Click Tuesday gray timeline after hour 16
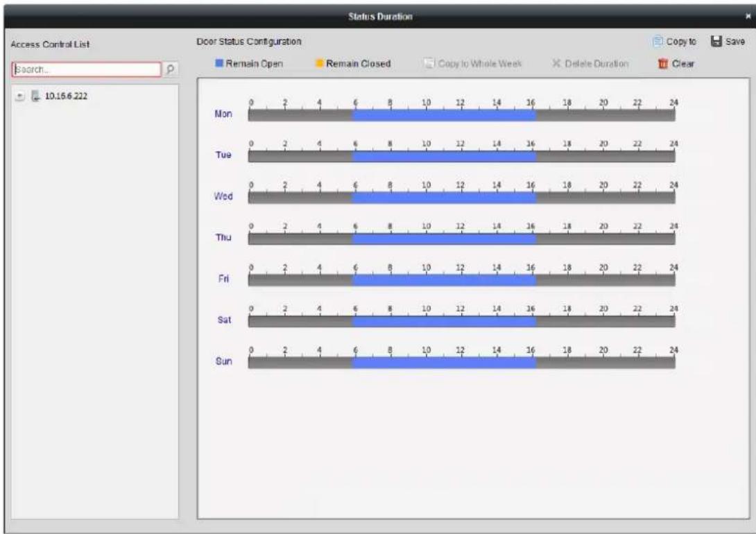Viewport: 756px width, 534px height. pos(605,156)
